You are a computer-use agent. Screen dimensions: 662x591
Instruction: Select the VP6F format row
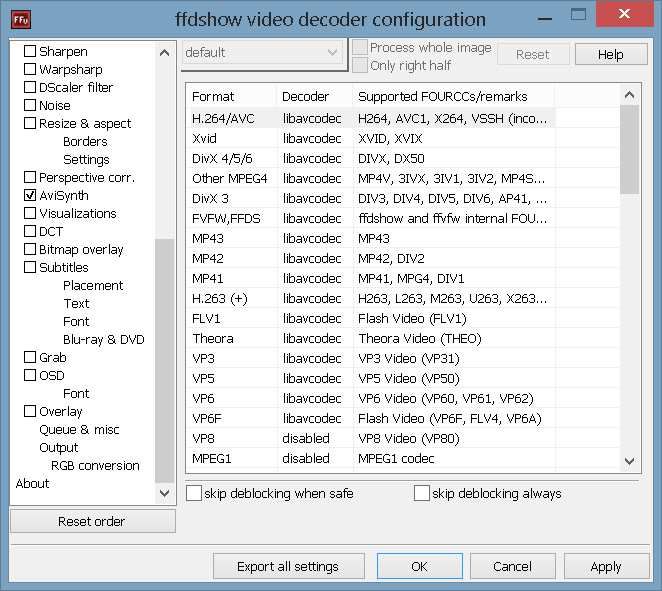(x=372, y=418)
